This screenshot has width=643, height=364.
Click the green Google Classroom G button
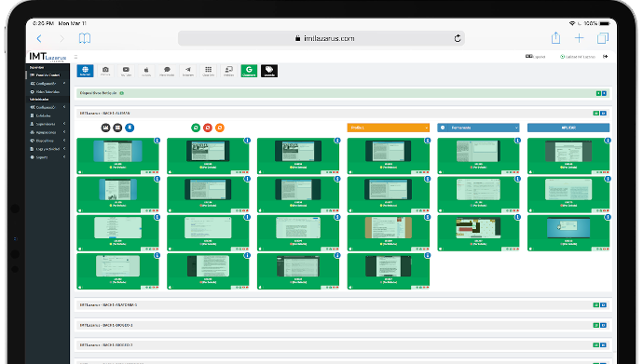point(249,71)
